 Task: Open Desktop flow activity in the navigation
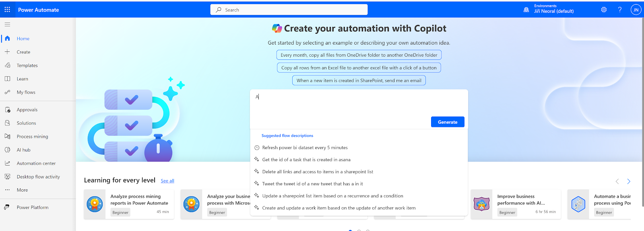pos(38,177)
